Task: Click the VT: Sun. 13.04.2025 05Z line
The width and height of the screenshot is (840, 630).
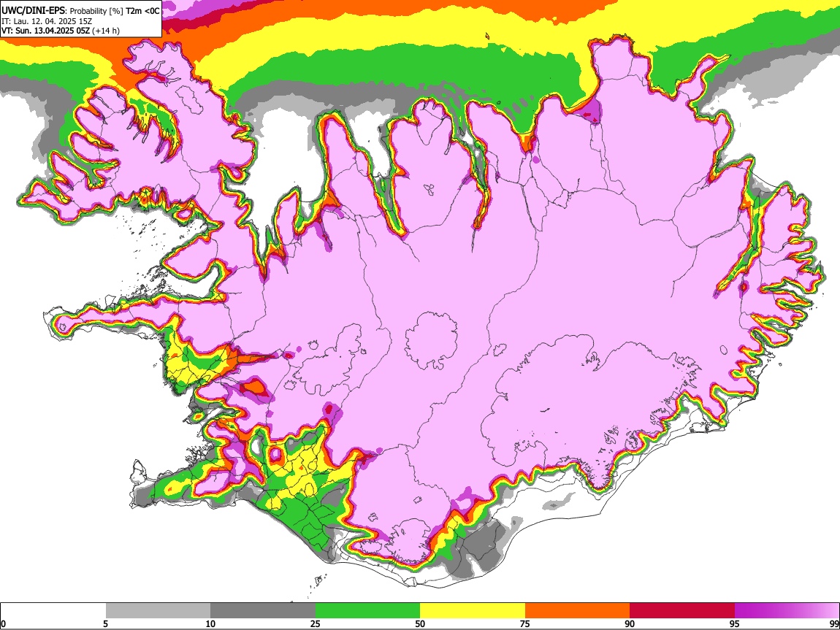Action: (61, 31)
